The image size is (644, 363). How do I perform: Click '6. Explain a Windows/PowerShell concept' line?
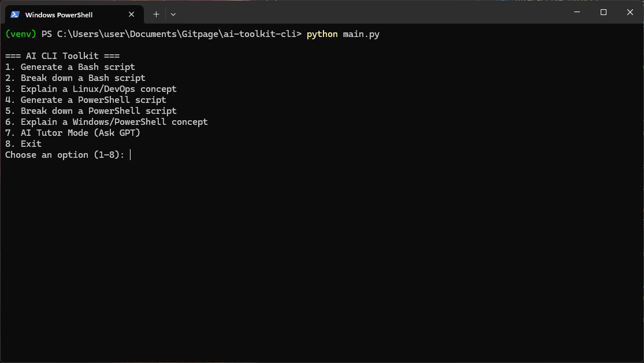pyautogui.click(x=106, y=122)
